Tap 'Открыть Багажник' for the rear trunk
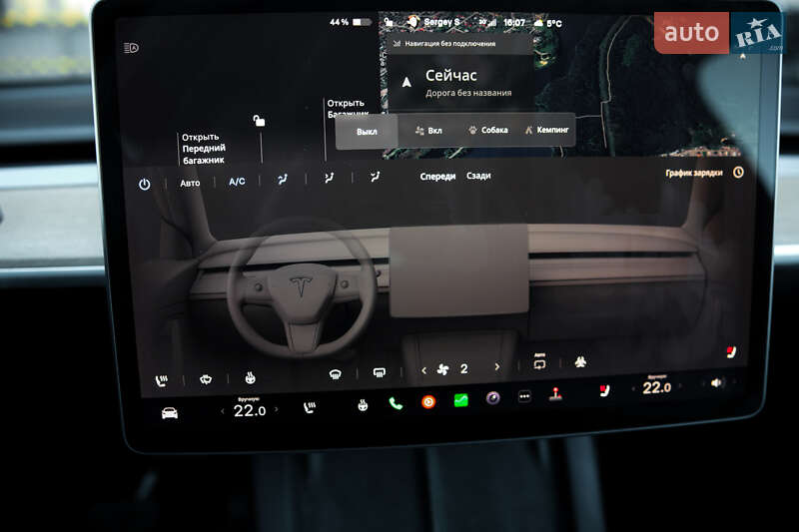Image resolution: width=799 pixels, height=532 pixels. 347,108
